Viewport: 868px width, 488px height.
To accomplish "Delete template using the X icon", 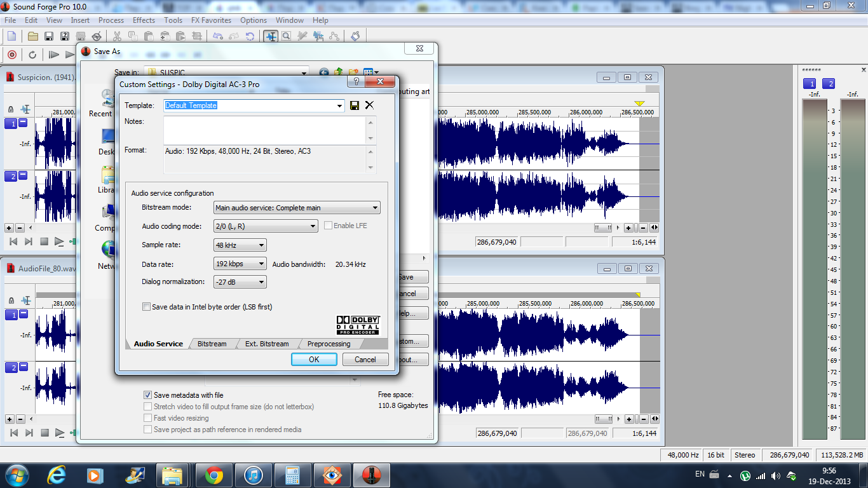I will coord(369,105).
